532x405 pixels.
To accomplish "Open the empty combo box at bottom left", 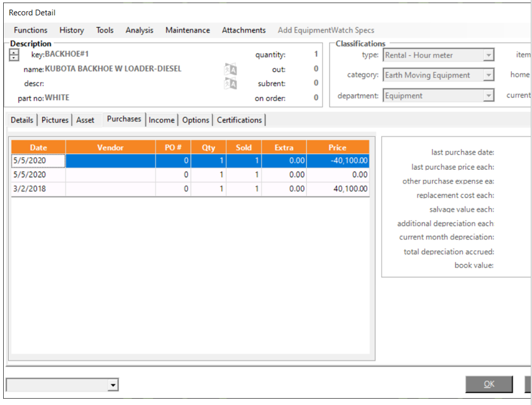I will coord(113,385).
